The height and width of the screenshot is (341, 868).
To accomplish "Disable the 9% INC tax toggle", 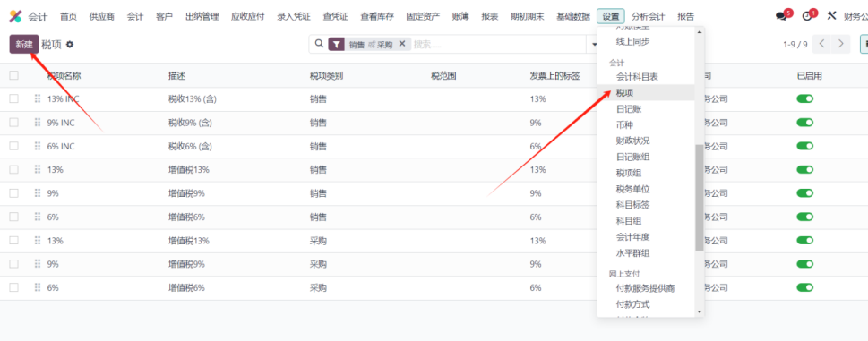I will point(805,123).
